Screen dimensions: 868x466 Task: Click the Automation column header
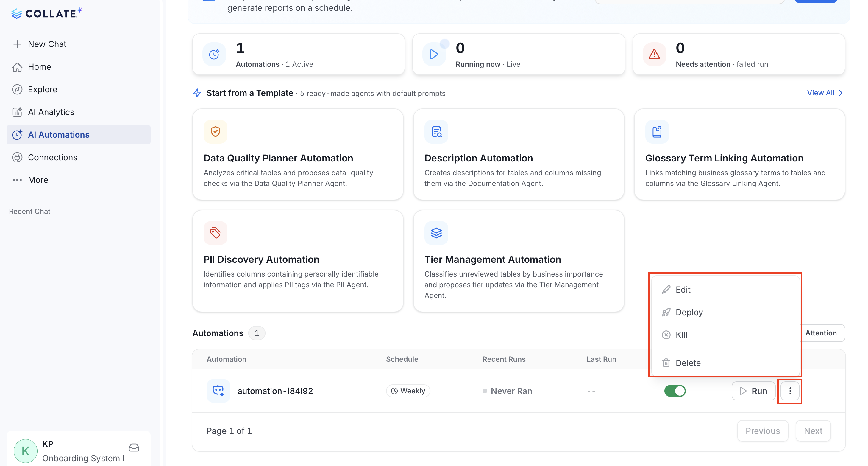pos(227,359)
